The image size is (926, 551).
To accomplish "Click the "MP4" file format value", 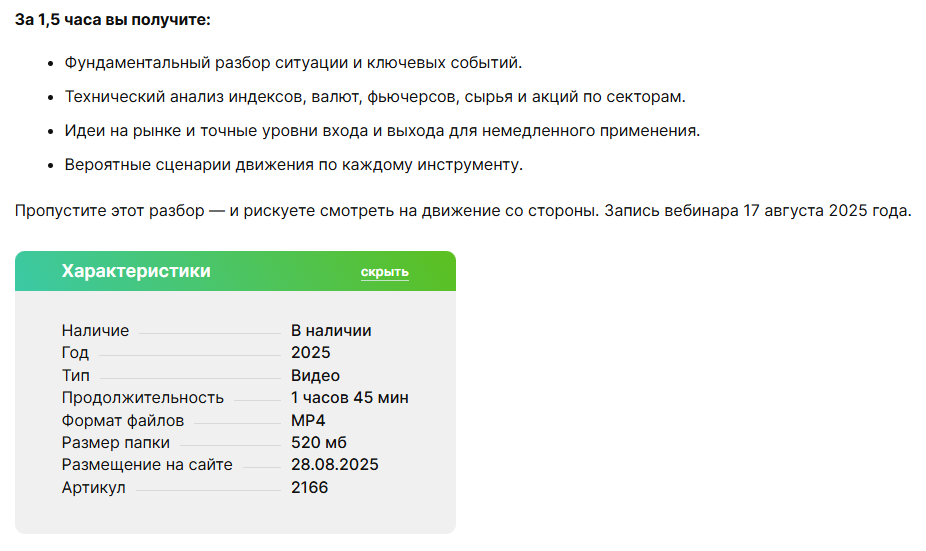I will pyautogui.click(x=308, y=421).
